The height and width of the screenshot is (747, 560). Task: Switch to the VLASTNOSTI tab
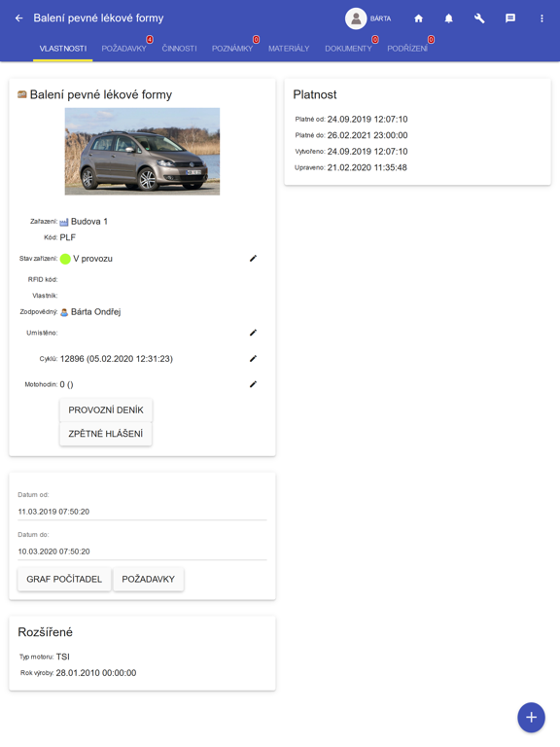click(x=63, y=49)
